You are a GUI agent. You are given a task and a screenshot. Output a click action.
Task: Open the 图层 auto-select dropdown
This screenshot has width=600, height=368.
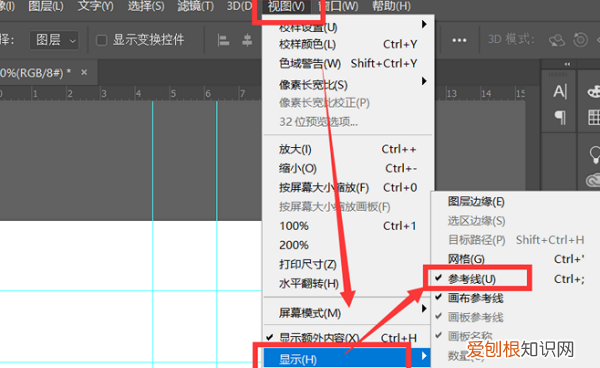click(54, 40)
